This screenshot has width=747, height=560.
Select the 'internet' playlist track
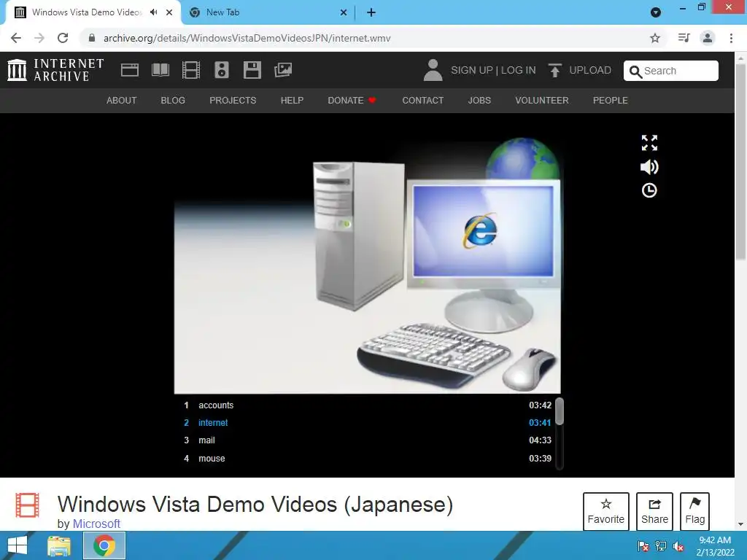(x=368, y=423)
